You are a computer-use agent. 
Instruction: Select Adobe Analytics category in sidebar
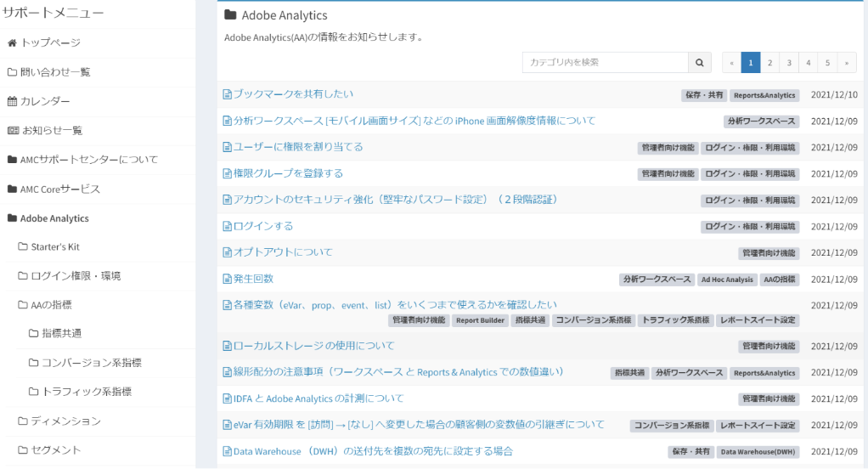point(54,218)
